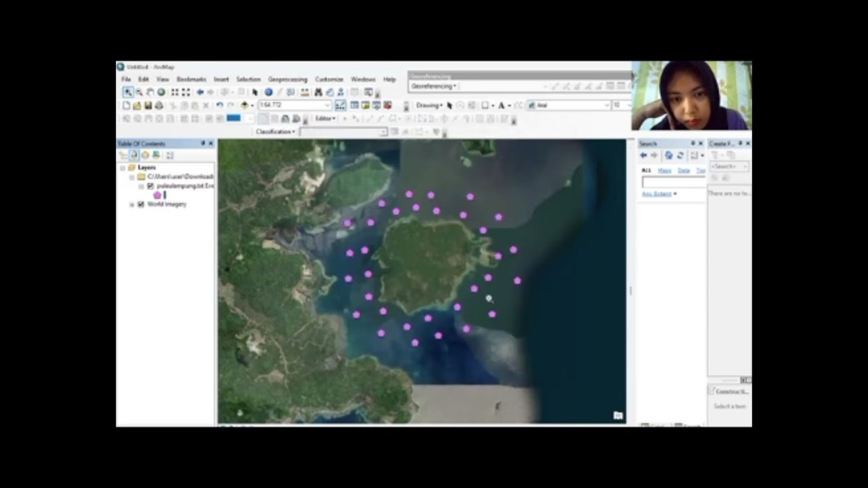Switch TOC to List By Source
Screen dimensions: 868x488
[x=134, y=155]
